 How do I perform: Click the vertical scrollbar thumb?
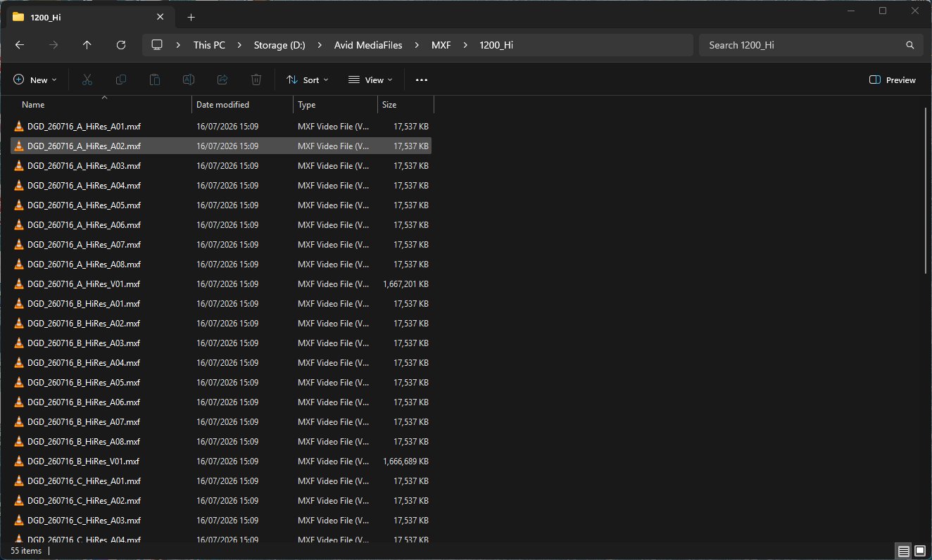926,190
